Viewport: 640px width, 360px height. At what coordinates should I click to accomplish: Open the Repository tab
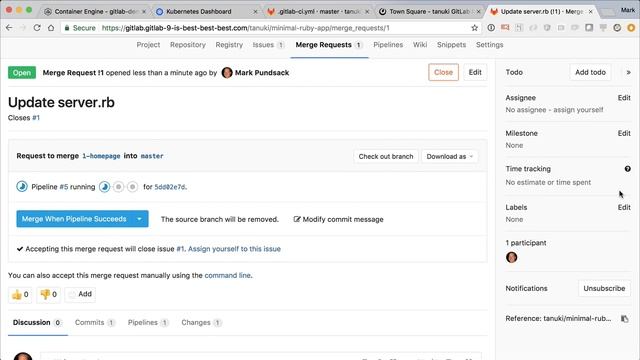pos(188,45)
